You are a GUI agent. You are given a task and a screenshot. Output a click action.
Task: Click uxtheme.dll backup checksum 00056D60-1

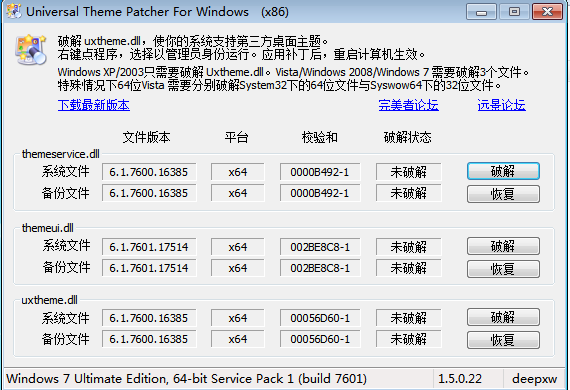click(320, 339)
